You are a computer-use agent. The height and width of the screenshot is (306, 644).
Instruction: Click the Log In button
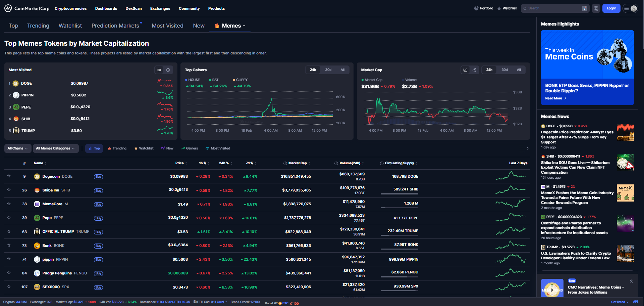click(x=611, y=8)
